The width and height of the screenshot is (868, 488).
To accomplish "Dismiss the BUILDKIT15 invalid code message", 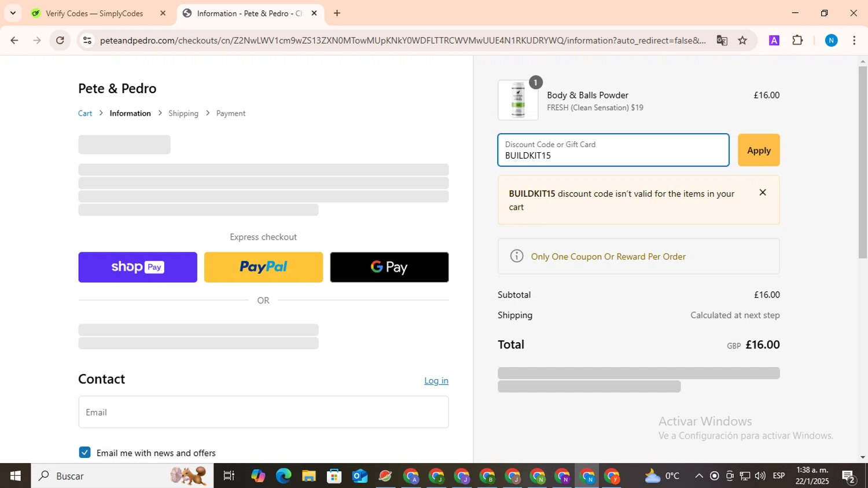I will tap(763, 192).
